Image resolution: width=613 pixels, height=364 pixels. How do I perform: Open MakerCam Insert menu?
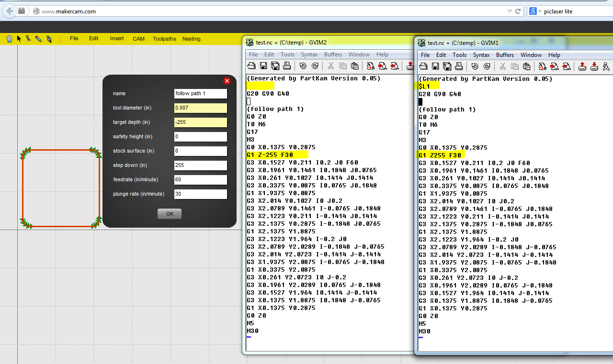click(x=117, y=39)
